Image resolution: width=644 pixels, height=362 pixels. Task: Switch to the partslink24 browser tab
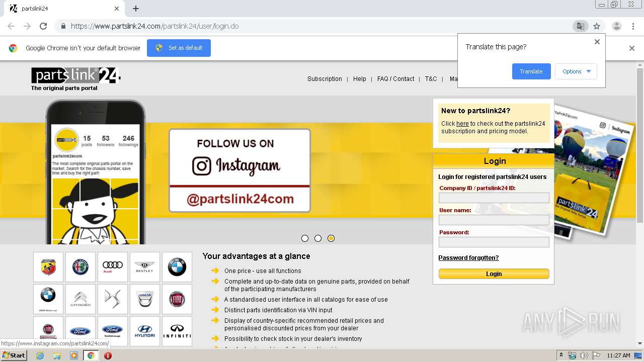64,9
